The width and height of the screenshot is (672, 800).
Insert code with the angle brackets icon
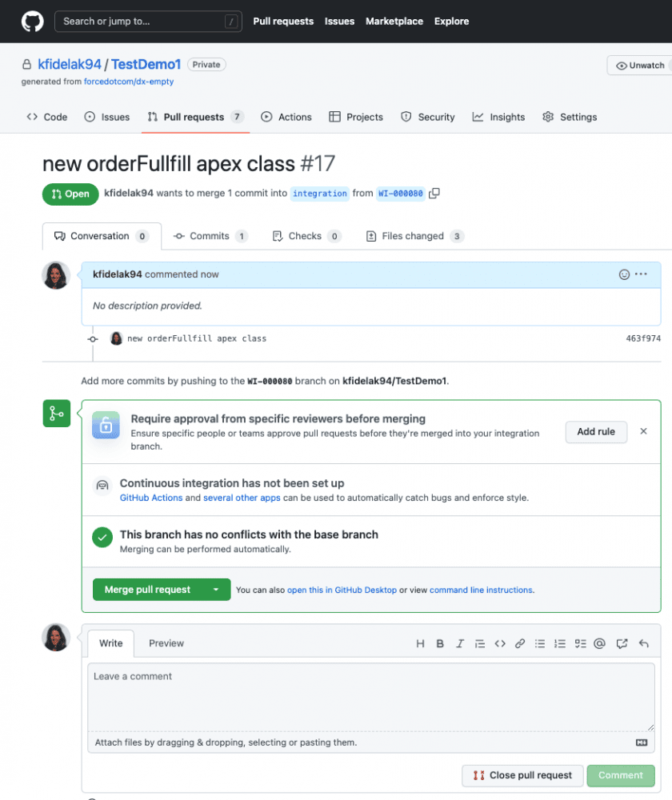[x=500, y=644]
